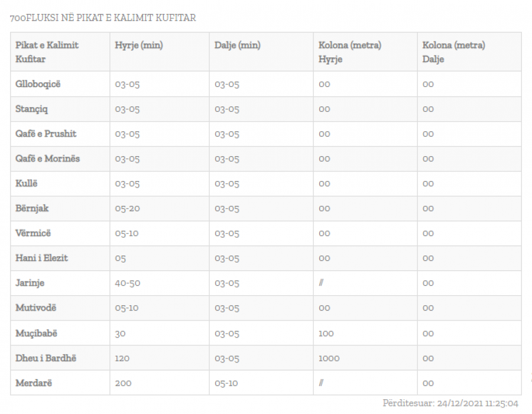Viewport: 532px width, 414px height.
Task: Select Bërnjak entry time 05-20
Action: (127, 208)
